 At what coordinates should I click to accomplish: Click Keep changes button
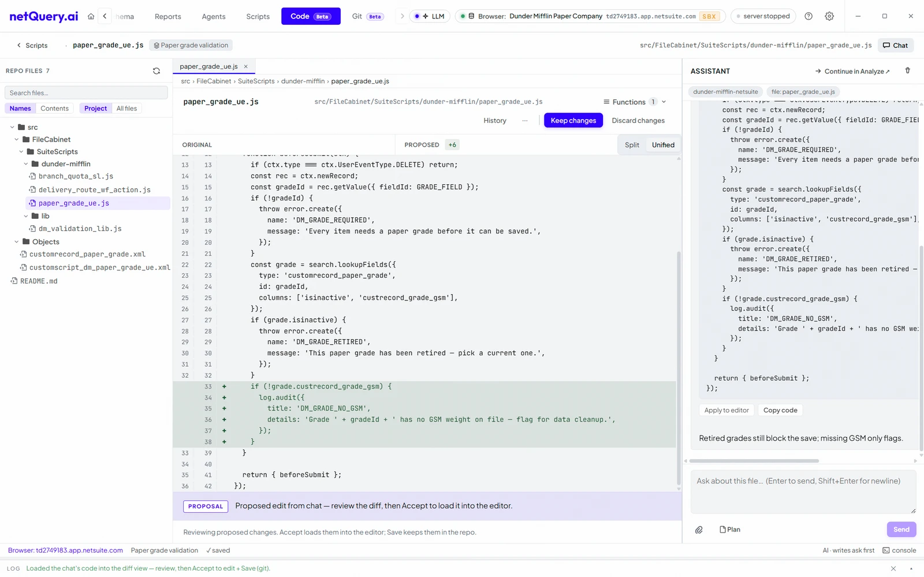point(573,120)
